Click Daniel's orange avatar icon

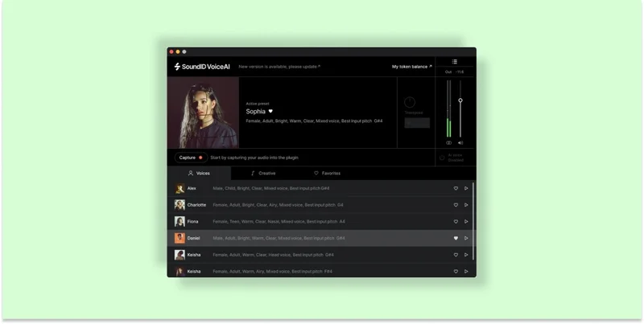pyautogui.click(x=180, y=238)
